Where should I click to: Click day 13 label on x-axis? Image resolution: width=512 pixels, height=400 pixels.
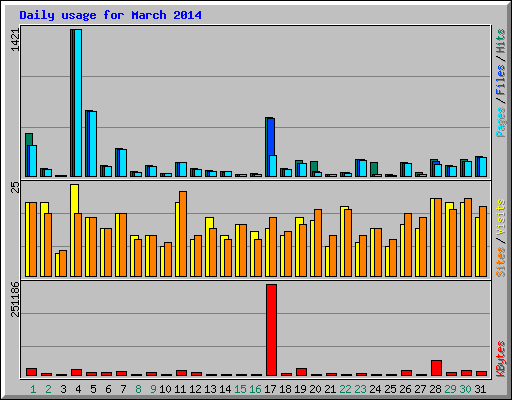(210, 389)
